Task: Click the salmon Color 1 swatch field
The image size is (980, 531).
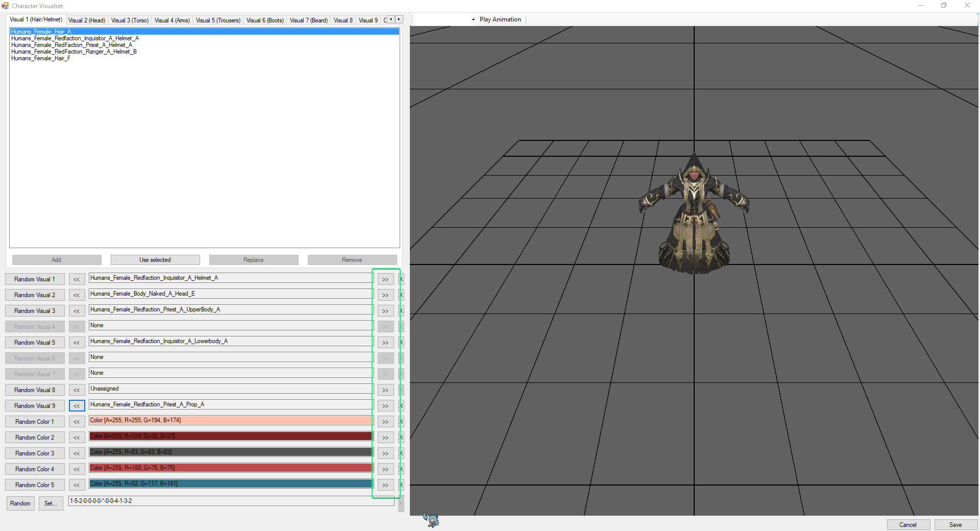Action: pyautogui.click(x=230, y=420)
